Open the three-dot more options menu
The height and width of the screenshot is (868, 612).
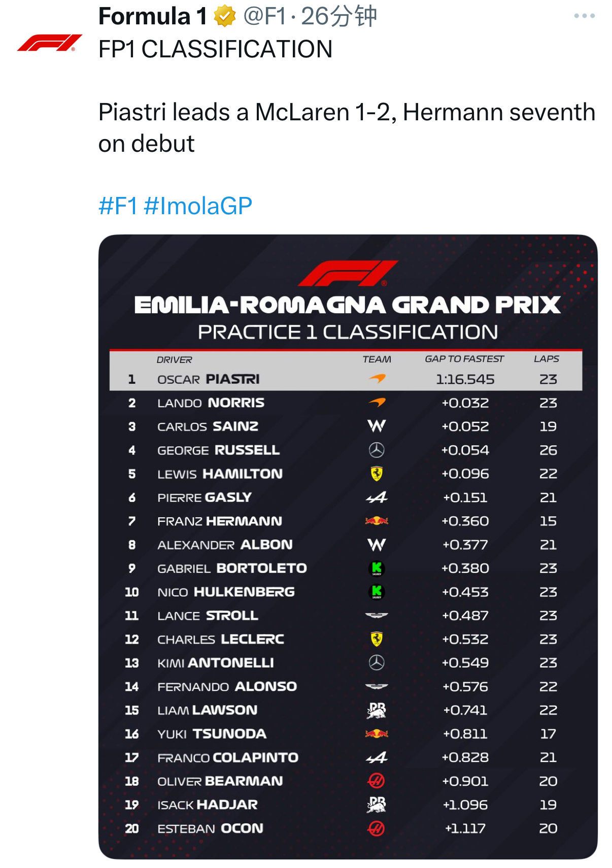584,16
